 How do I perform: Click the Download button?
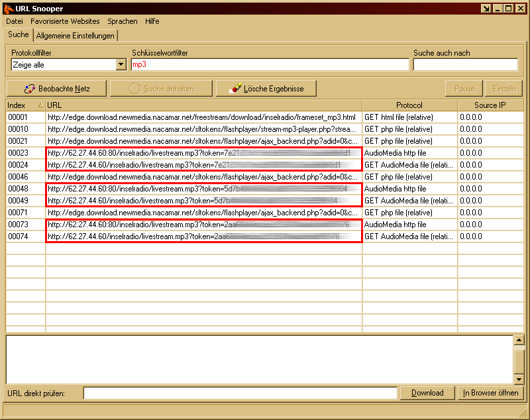pos(427,393)
